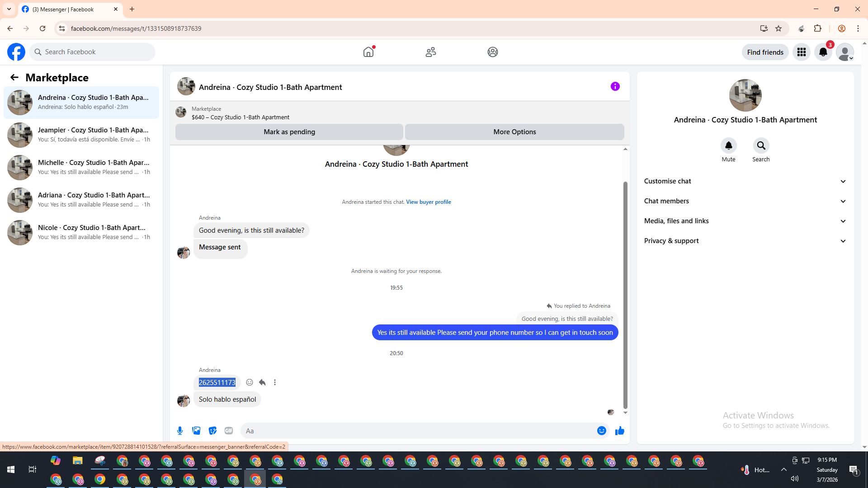Expand the Privacy & support section
Viewport: 868px width, 488px height.
pos(745,241)
